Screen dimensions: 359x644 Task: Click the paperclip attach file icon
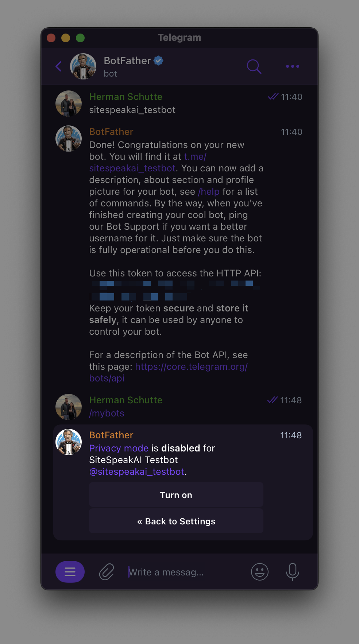pyautogui.click(x=107, y=571)
